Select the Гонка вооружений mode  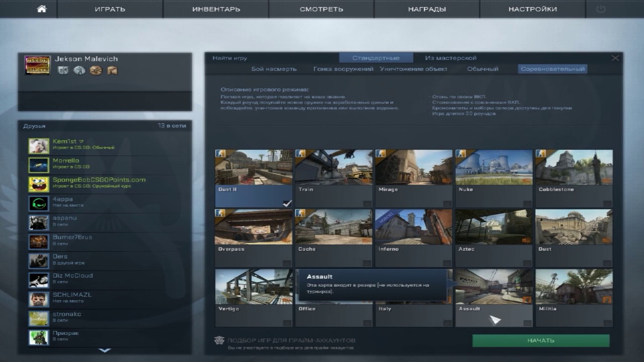[343, 69]
